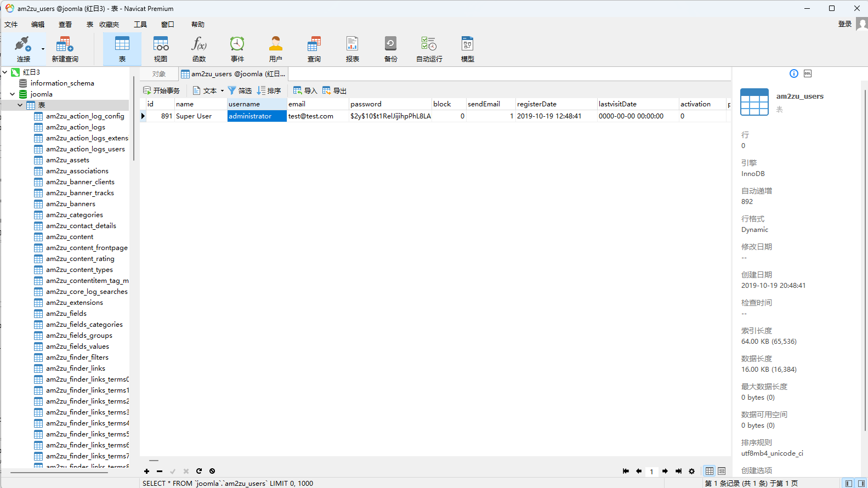Viewport: 868px width, 488px height.
Task: Select am2zu_content table in tree
Action: 70,237
